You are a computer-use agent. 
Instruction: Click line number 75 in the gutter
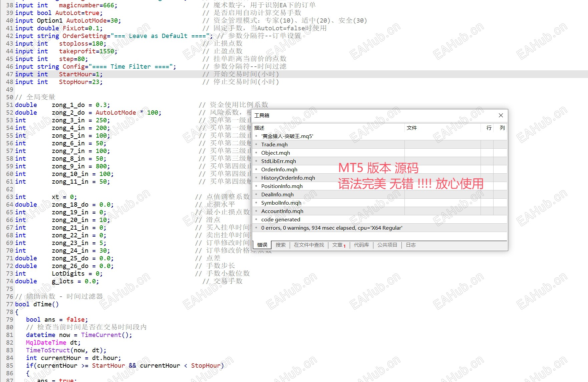[10, 289]
